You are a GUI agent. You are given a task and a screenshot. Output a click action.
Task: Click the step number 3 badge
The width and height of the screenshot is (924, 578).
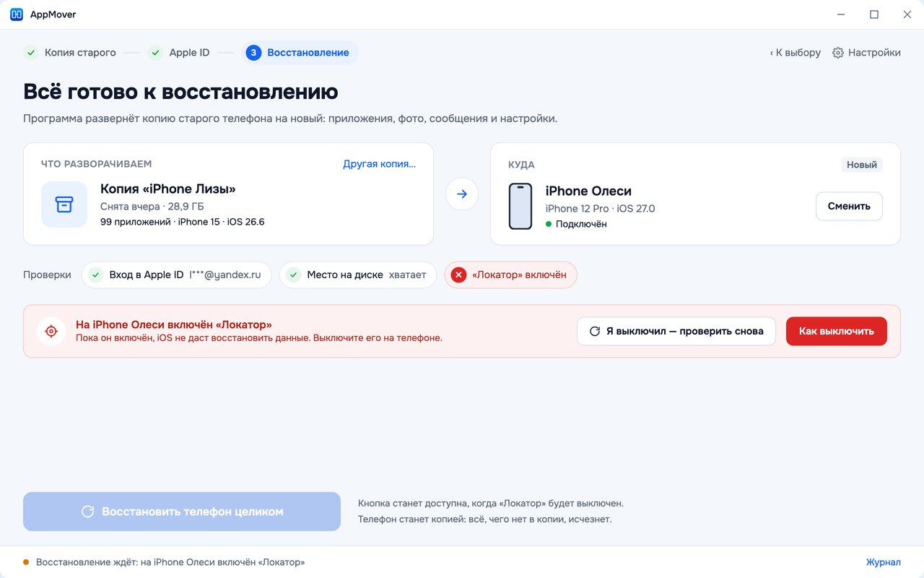253,53
